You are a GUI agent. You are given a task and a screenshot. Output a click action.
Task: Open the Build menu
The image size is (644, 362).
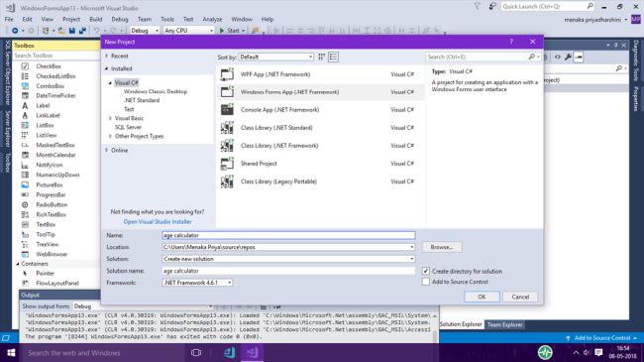(x=96, y=19)
